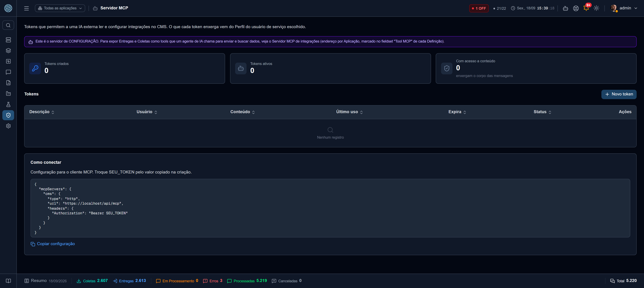The height and width of the screenshot is (288, 644).
Task: Click Canceladas 0 counter
Action: click(286, 281)
